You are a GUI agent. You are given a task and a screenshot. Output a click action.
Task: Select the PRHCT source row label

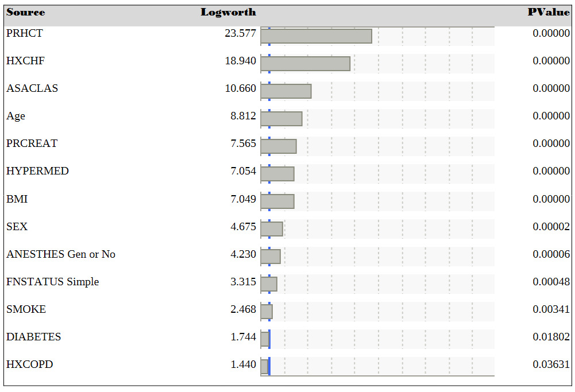point(25,33)
